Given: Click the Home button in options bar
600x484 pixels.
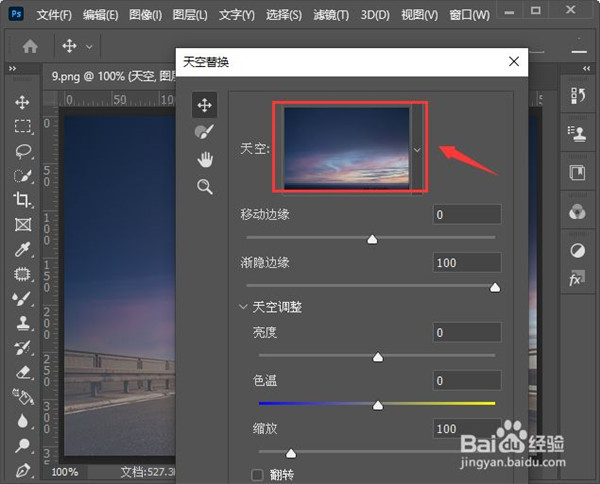Looking at the screenshot, I should (x=30, y=46).
